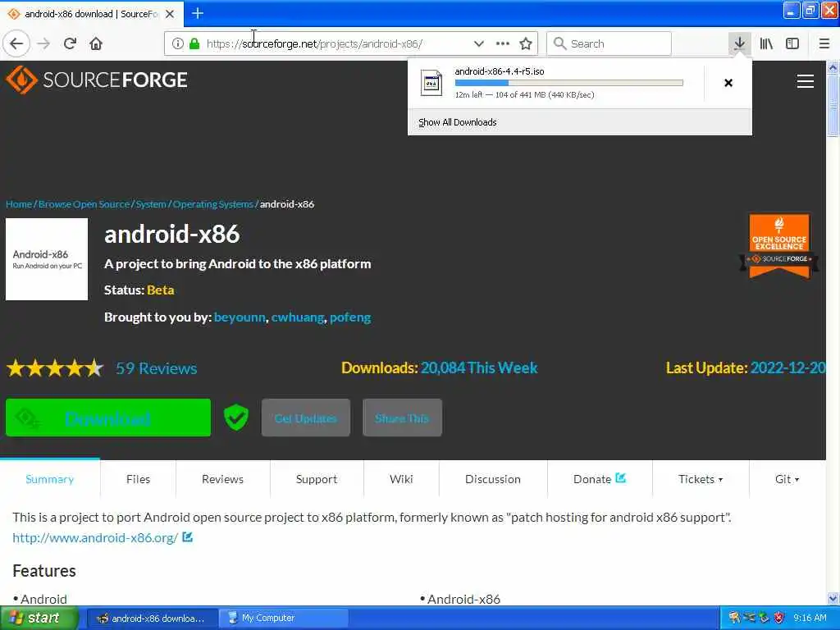Click the SourceForge logo
Image resolution: width=840 pixels, height=630 pixels.
pyautogui.click(x=97, y=80)
